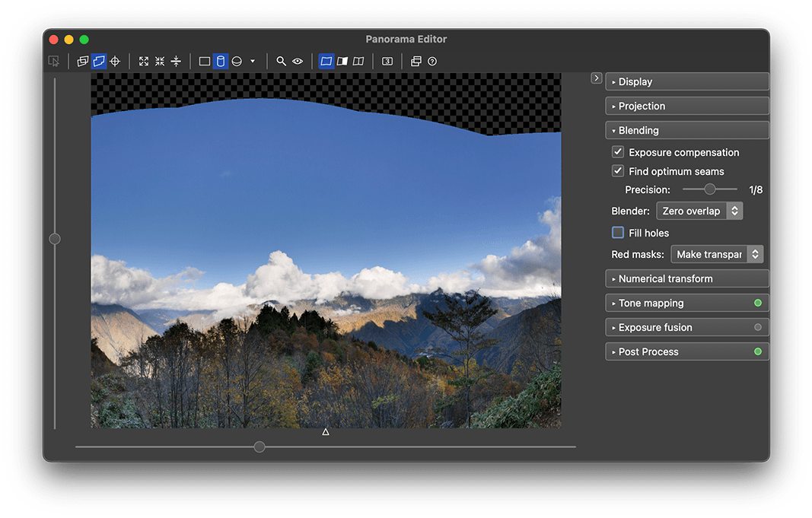This screenshot has height=518, width=812.
Task: Enable the Fill holes checkbox
Action: pos(618,233)
